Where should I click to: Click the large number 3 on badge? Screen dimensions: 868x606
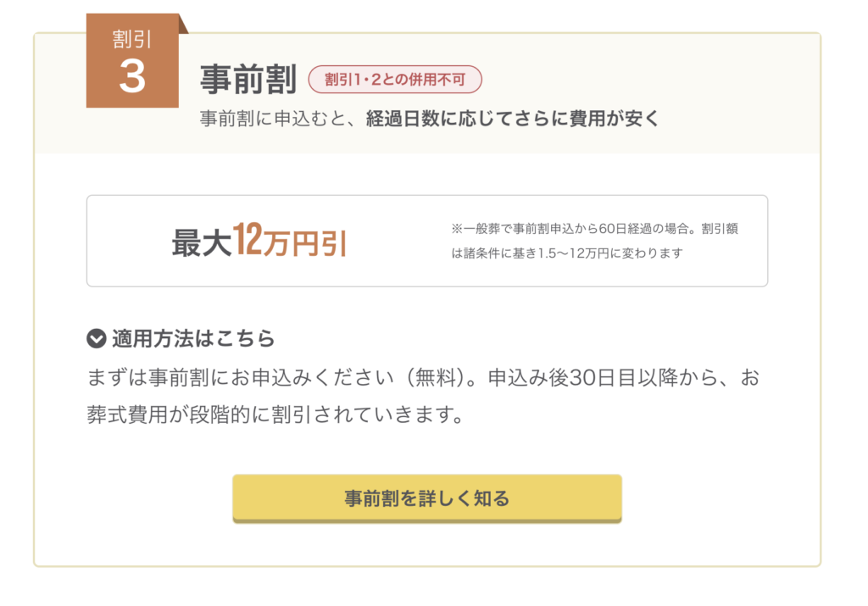(132, 76)
